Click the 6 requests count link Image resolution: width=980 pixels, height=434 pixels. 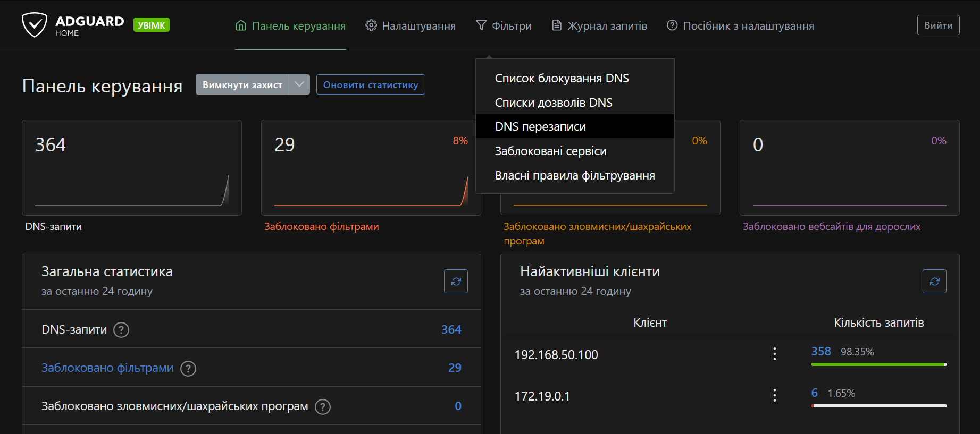click(x=814, y=393)
